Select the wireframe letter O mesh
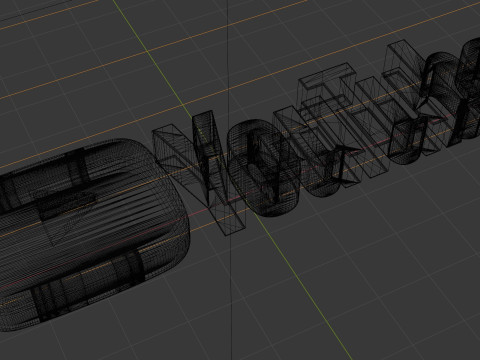Screen dimensions: 480x360 pyautogui.click(x=263, y=167)
